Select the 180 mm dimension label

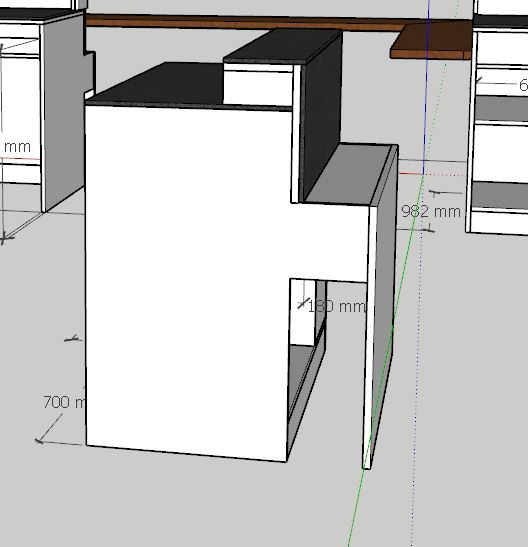[337, 306]
